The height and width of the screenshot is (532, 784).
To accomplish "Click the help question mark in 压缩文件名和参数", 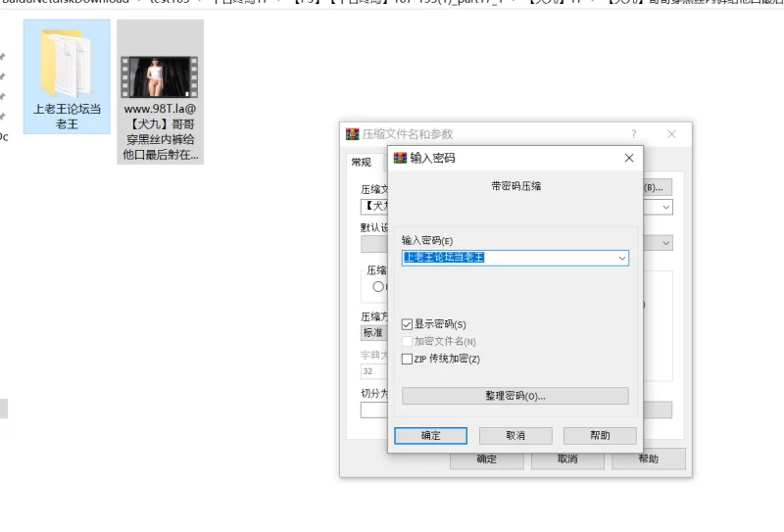I will [x=633, y=134].
